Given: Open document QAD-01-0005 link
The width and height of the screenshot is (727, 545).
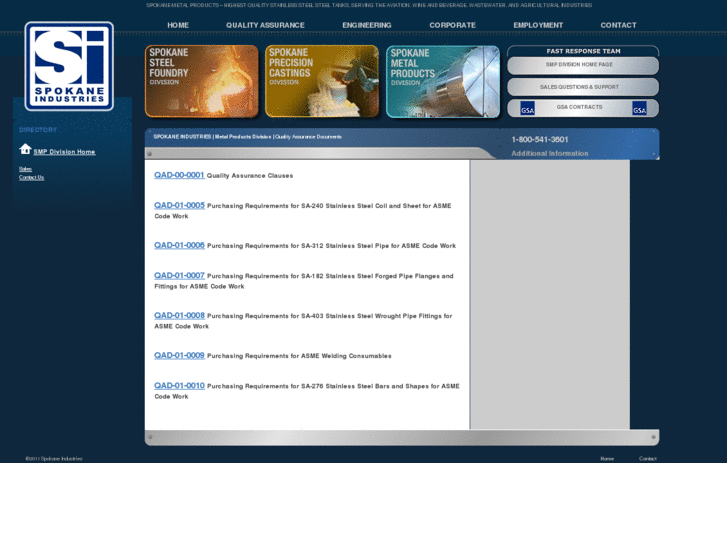Looking at the screenshot, I should (x=179, y=205).
